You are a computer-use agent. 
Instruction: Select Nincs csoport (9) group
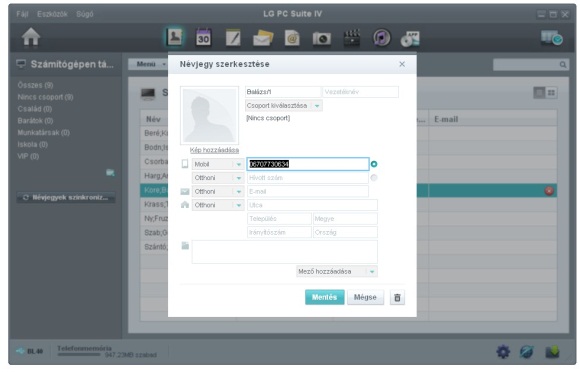(45, 97)
